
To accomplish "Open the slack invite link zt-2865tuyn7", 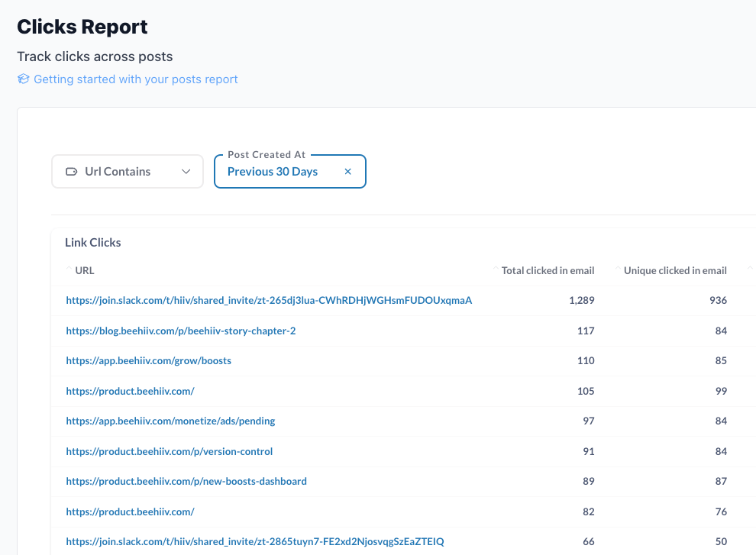I will [x=255, y=541].
